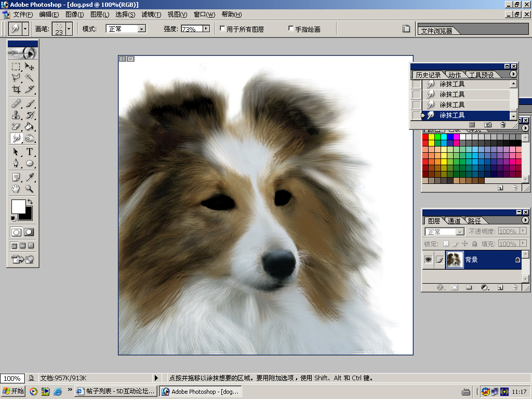Open the 画笔 brush preset dropdown arrow

pos(69,29)
